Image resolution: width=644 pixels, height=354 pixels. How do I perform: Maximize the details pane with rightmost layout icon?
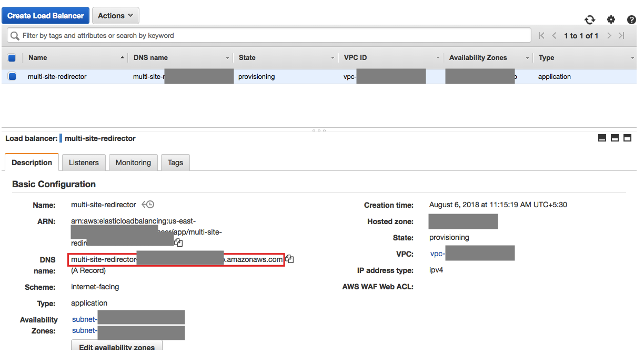(x=627, y=138)
